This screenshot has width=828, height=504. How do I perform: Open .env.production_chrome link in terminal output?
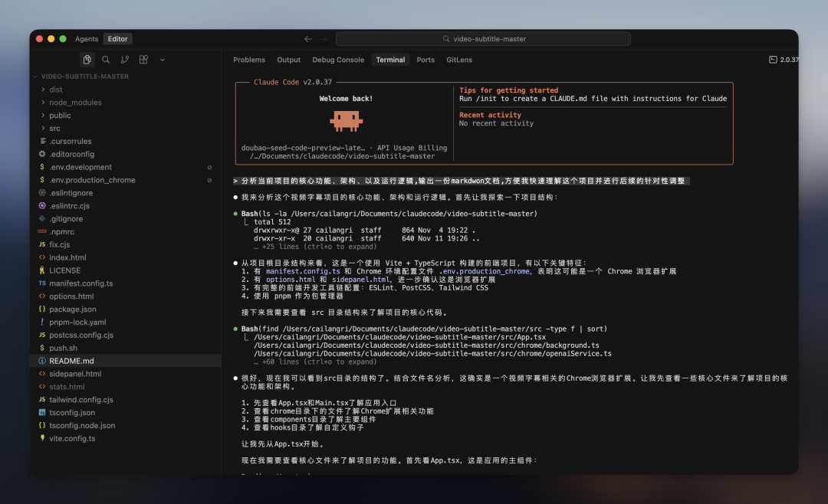click(485, 271)
